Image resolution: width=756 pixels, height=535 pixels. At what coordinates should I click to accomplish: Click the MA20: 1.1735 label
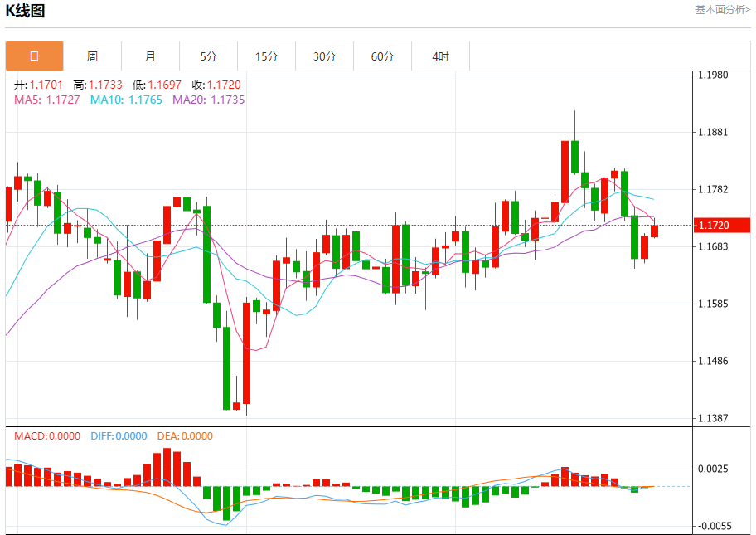(x=209, y=100)
